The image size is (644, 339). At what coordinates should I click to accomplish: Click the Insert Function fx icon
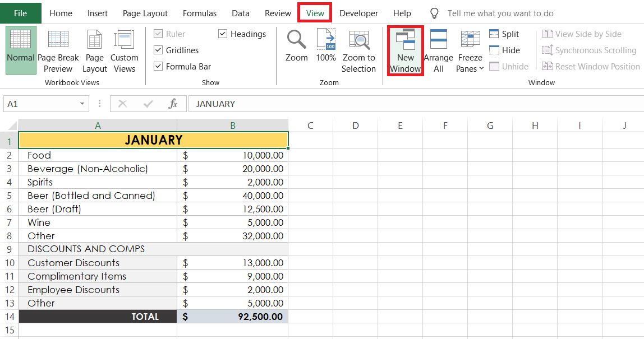click(173, 104)
